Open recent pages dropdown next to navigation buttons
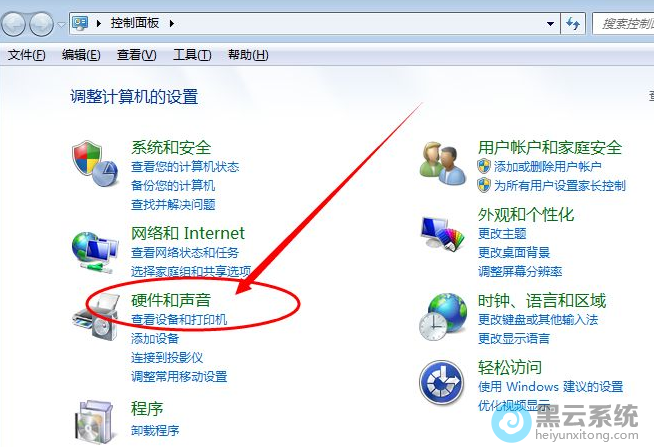Screen dimensions: 654x447 click(x=61, y=25)
